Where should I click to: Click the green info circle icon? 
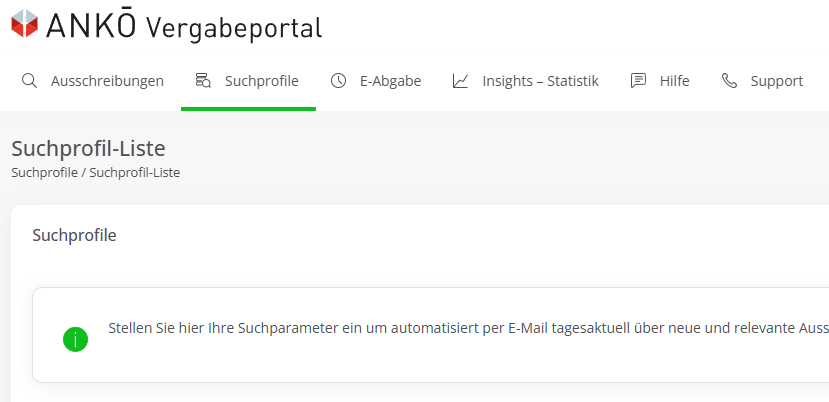(x=76, y=340)
